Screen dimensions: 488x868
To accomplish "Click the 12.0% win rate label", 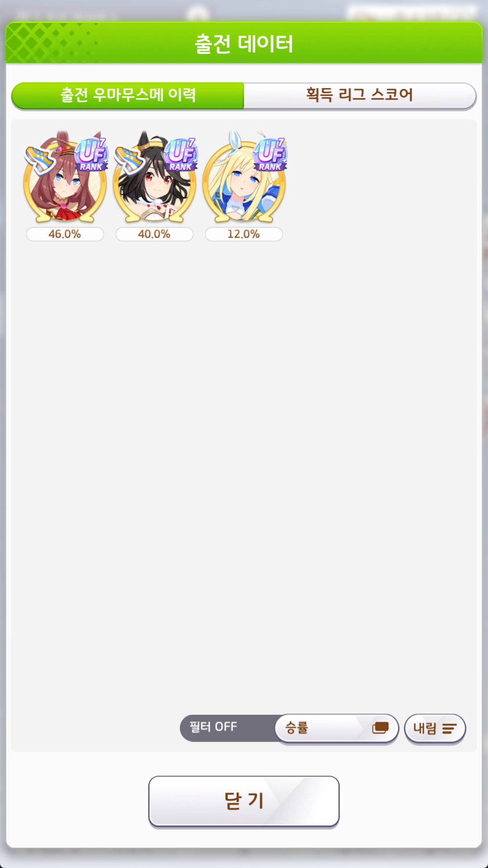I will click(244, 234).
